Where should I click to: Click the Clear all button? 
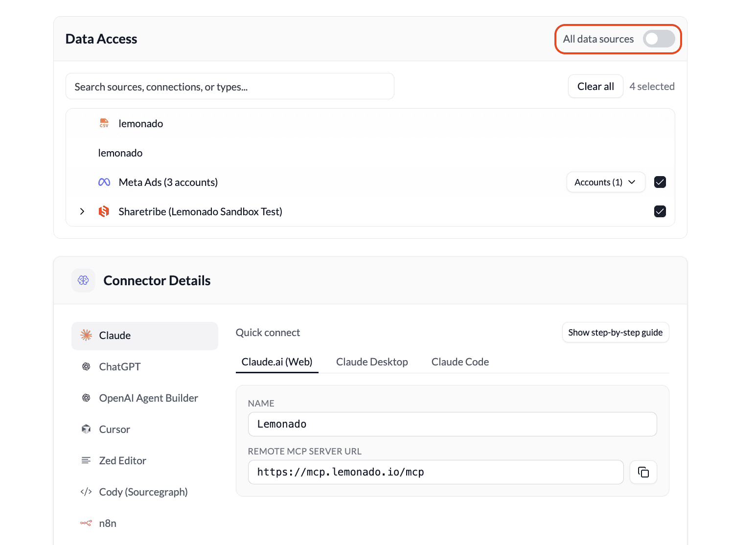[x=595, y=87]
